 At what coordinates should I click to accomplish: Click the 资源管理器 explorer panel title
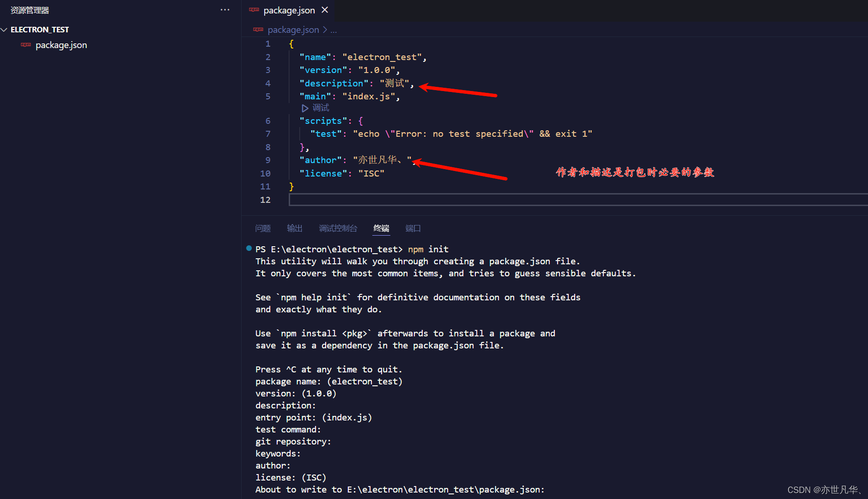(30, 10)
